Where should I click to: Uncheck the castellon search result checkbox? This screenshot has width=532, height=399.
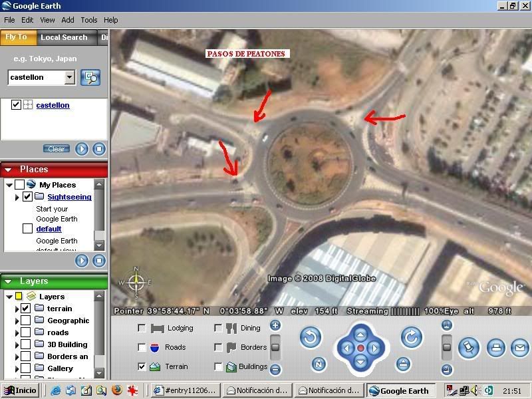pos(16,105)
